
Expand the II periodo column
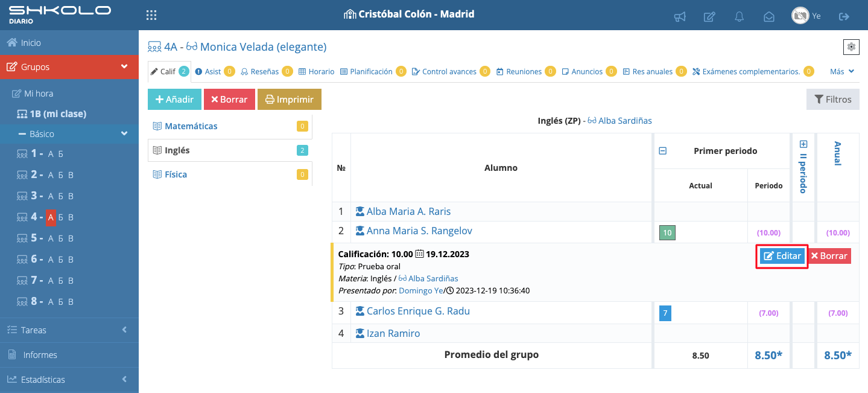click(x=803, y=144)
